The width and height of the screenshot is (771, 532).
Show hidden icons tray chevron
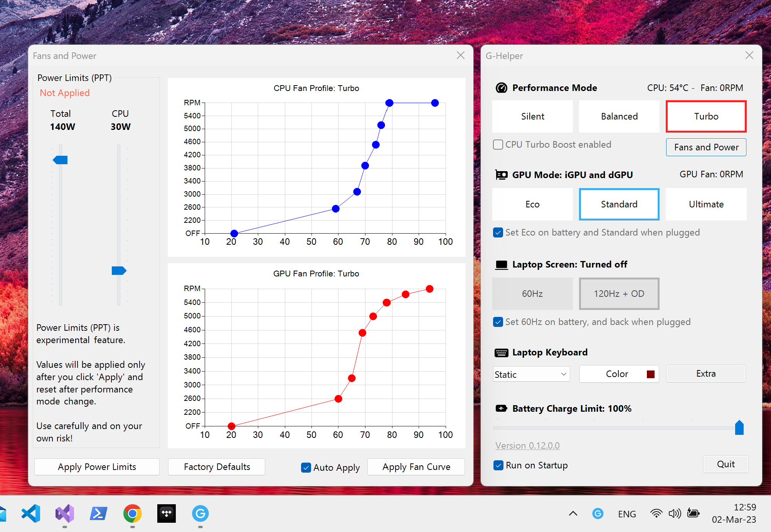[573, 513]
